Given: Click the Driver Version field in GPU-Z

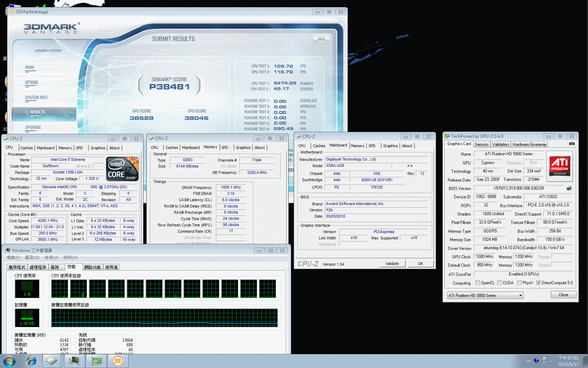Looking at the screenshot, I should click(x=524, y=248).
